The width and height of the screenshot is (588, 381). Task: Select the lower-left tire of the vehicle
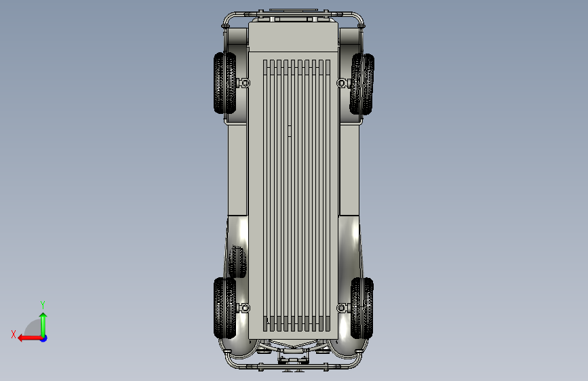pos(225,308)
